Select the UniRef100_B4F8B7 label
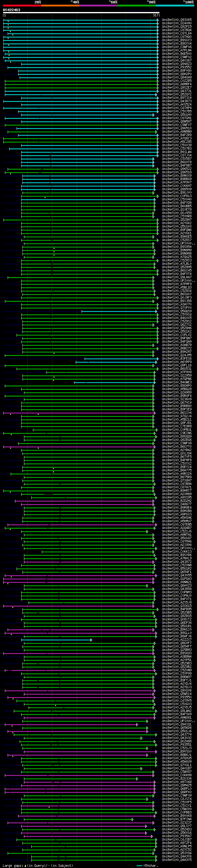 tap(177, 165)
